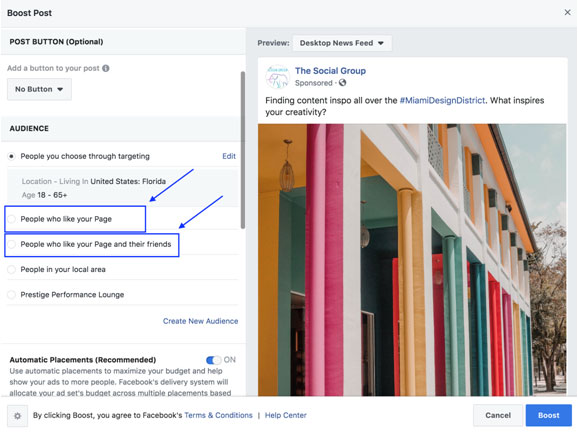Click Automatic Placements (Recommended) heading

click(x=83, y=360)
